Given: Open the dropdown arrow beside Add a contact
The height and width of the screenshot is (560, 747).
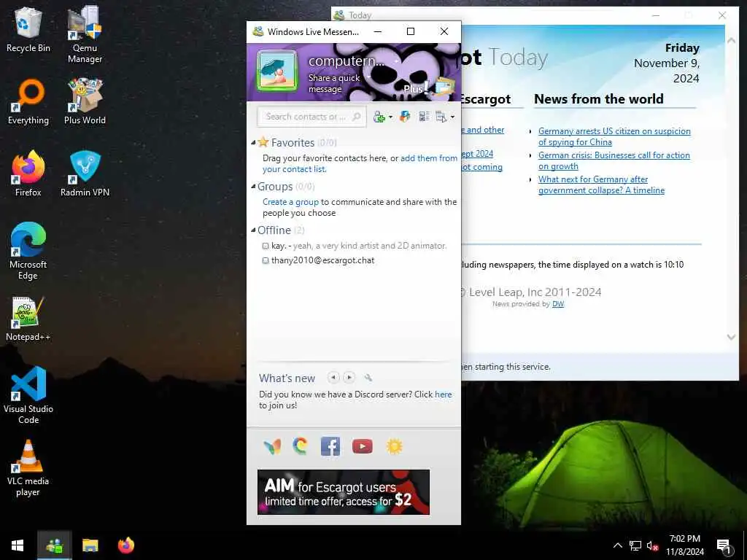Looking at the screenshot, I should click(x=391, y=117).
